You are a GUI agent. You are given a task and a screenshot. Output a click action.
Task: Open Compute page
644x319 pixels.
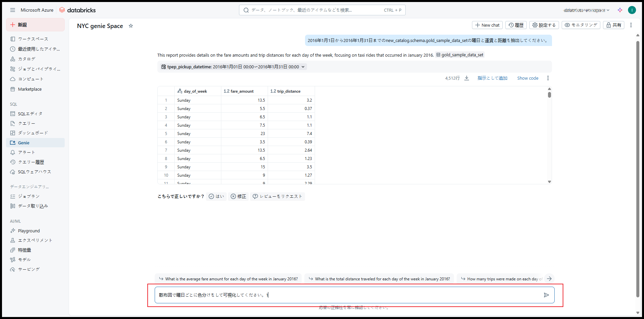[x=35, y=79]
